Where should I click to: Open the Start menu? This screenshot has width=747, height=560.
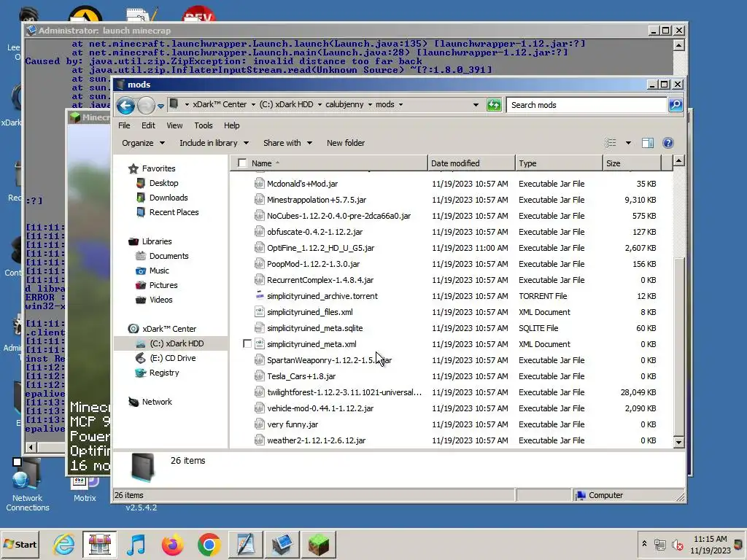pos(20,544)
